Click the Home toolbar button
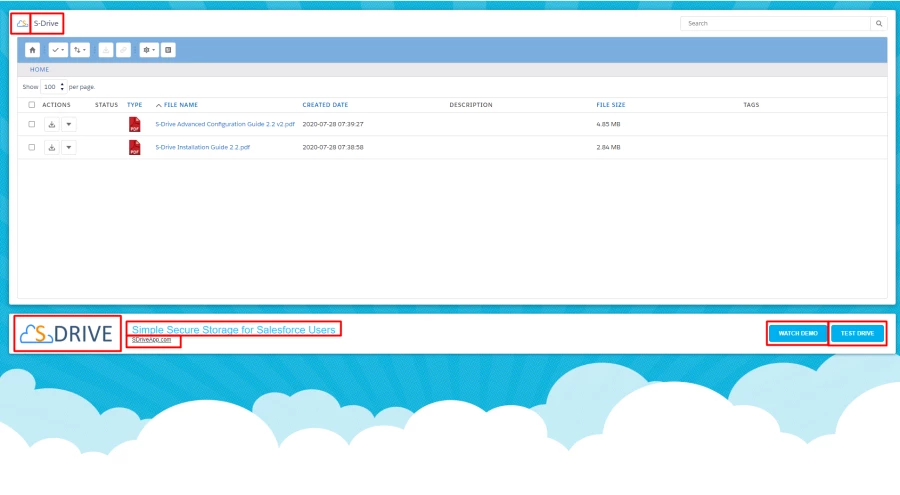Viewport: 900px width, 495px height. pyautogui.click(x=33, y=49)
